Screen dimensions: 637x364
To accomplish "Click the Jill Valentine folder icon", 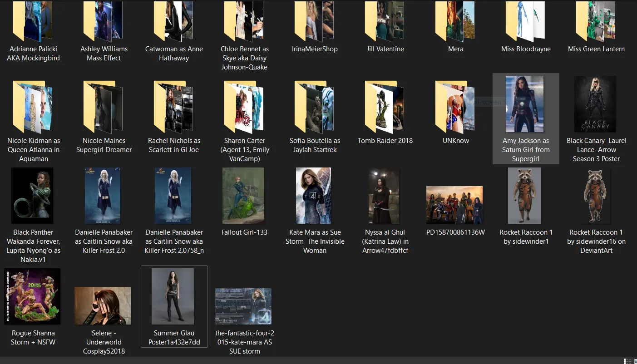I will 385,22.
